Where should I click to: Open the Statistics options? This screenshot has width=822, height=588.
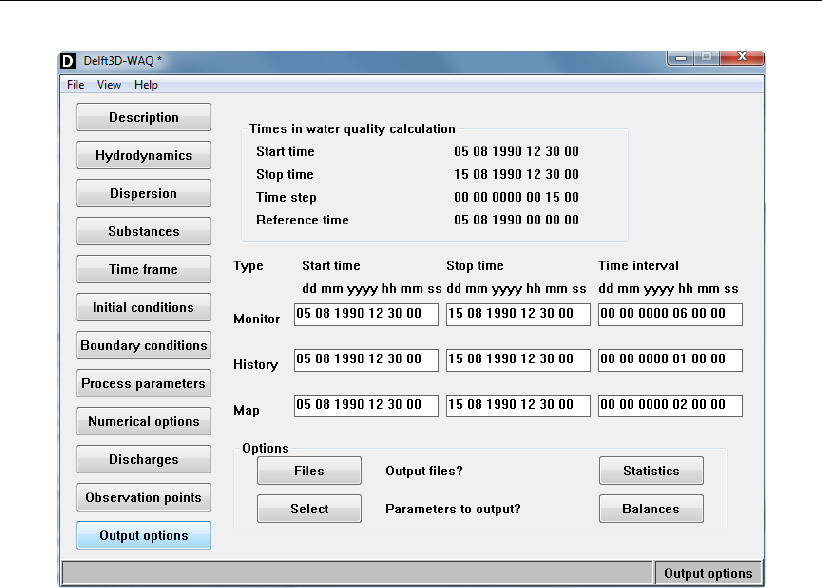pos(651,470)
